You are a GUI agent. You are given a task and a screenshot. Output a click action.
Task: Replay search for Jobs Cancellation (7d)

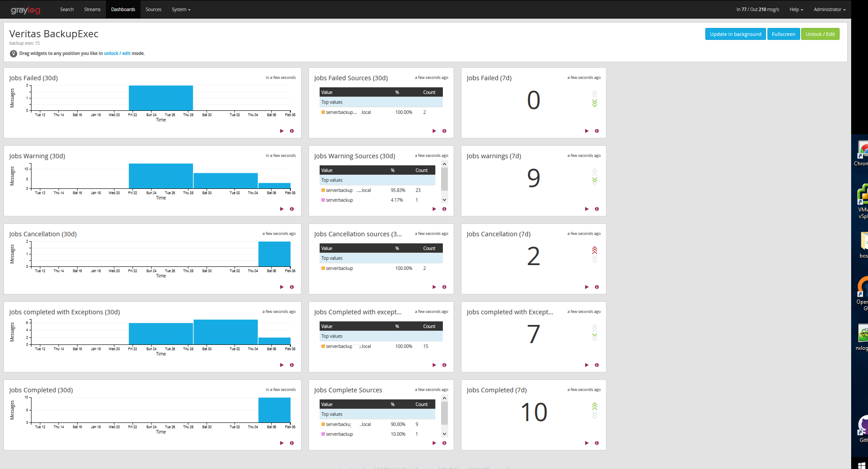(587, 287)
